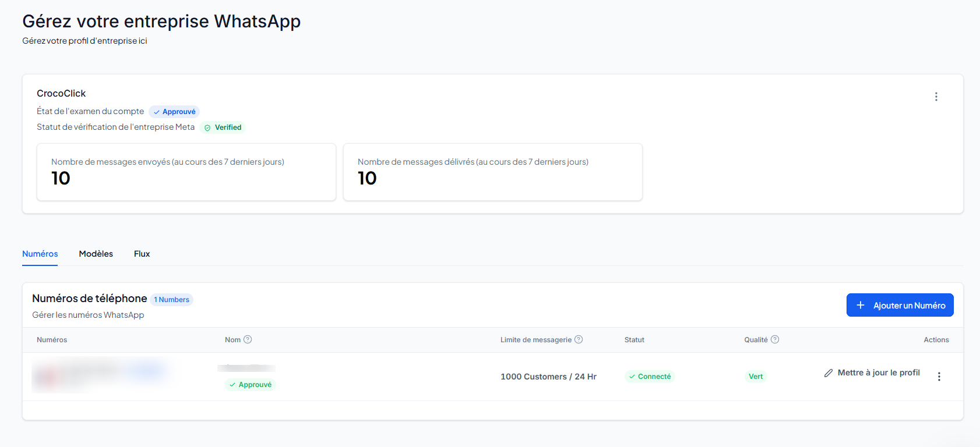Click the CrocoClick account name
Viewport: 980px width, 447px height.
pyautogui.click(x=61, y=93)
